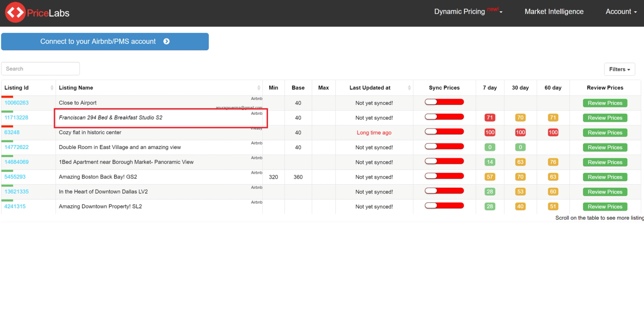
Task: Open the Account dropdown menu
Action: tap(621, 12)
